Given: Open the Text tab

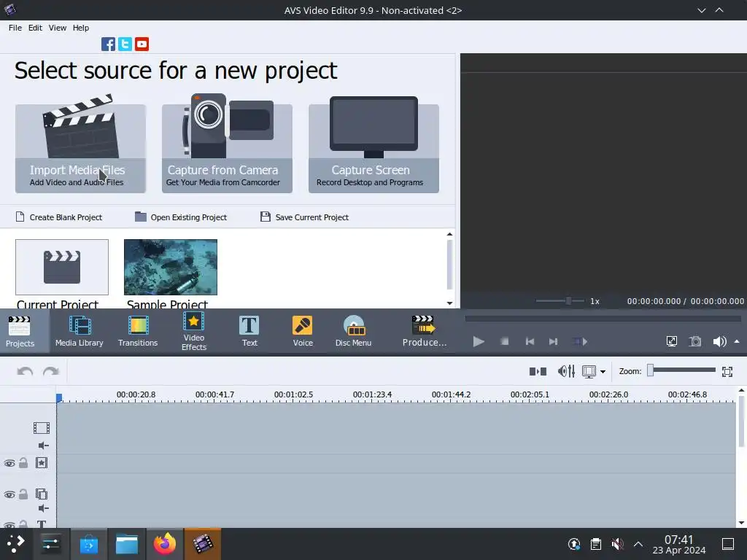Looking at the screenshot, I should click(249, 332).
